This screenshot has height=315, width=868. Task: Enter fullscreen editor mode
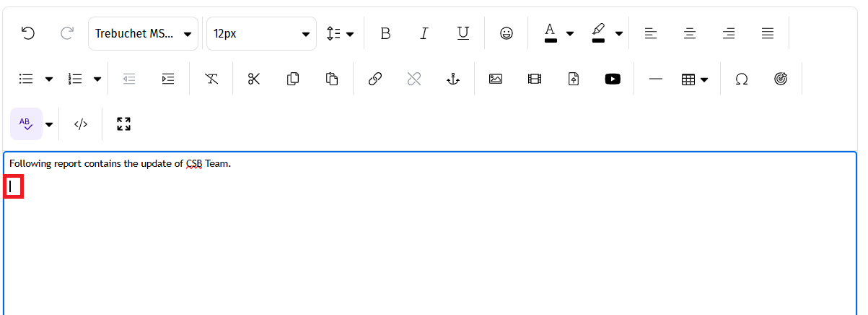click(x=123, y=124)
